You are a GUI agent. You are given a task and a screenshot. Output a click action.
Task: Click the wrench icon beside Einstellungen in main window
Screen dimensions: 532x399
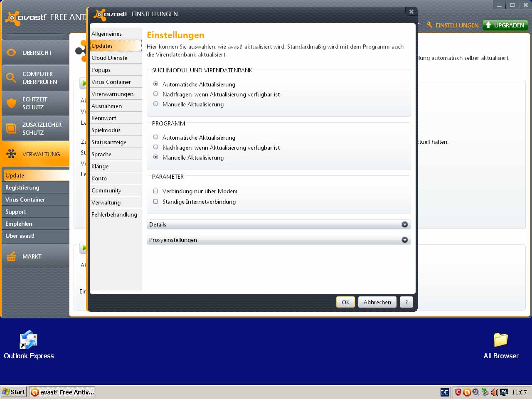429,25
